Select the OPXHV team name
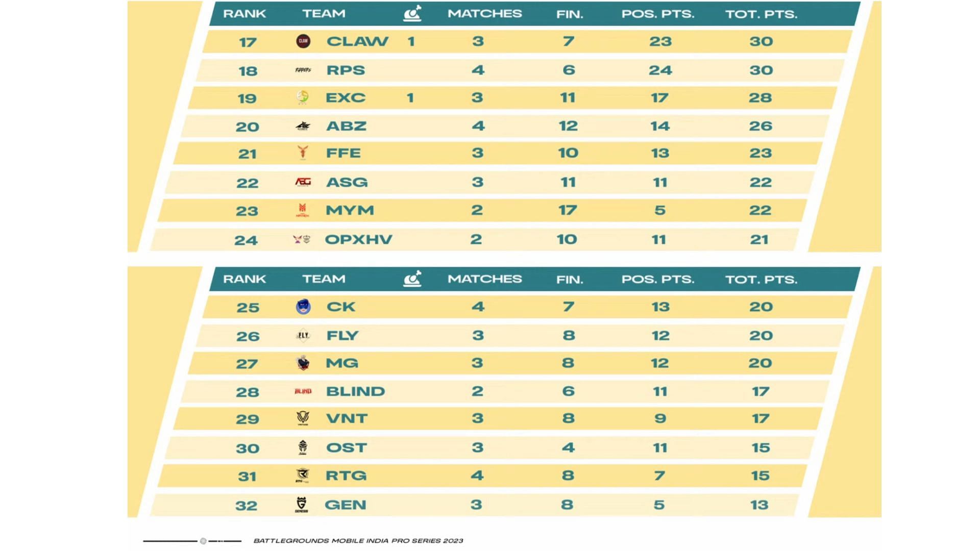Screen dimensions: 980x551 tap(358, 239)
